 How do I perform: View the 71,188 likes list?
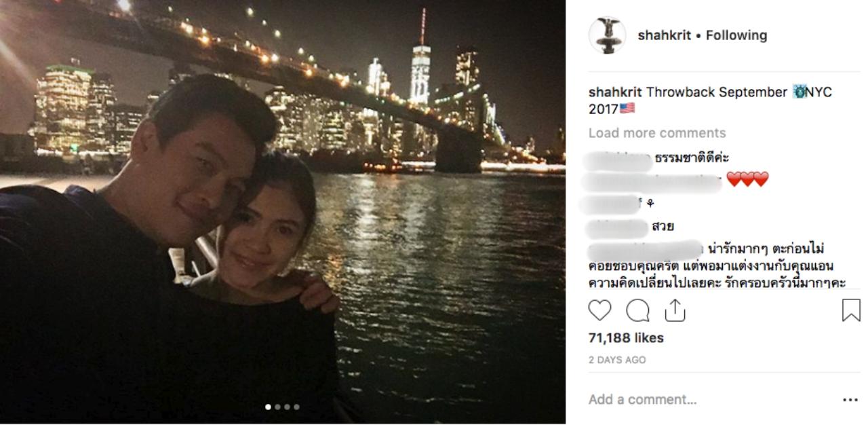(x=626, y=338)
